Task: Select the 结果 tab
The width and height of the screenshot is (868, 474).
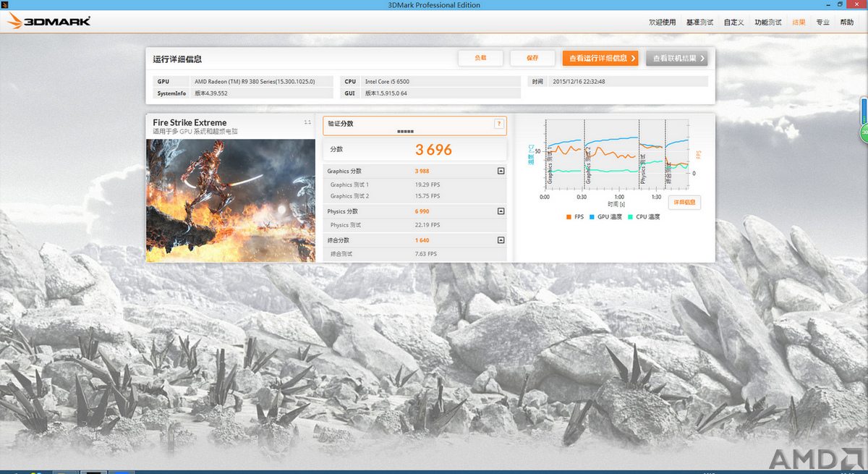Action: pyautogui.click(x=799, y=22)
